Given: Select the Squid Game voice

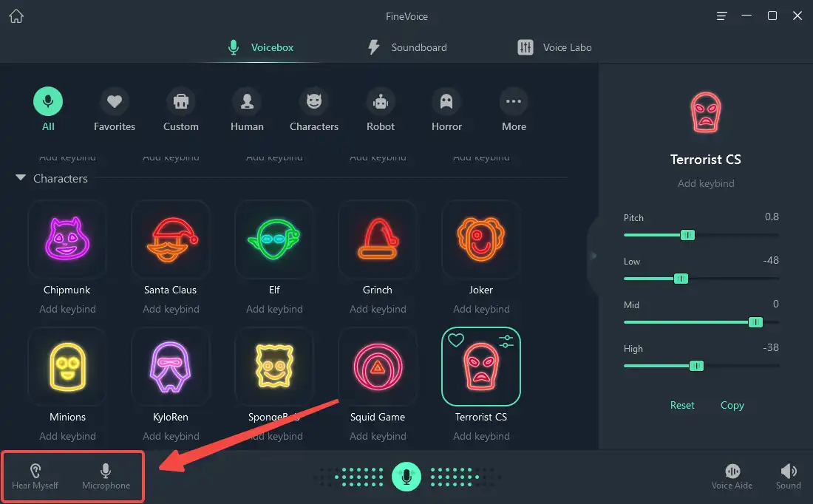Looking at the screenshot, I should click(378, 366).
